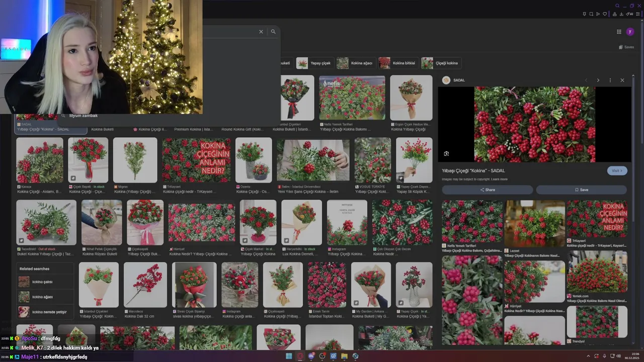Click the Visit button
This screenshot has height=362, width=644.
pyautogui.click(x=617, y=170)
